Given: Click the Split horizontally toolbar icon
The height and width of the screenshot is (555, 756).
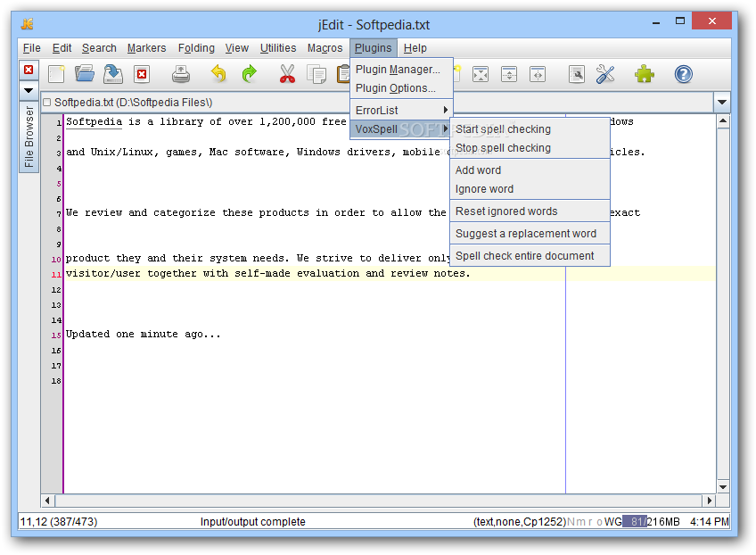Looking at the screenshot, I should 509,74.
